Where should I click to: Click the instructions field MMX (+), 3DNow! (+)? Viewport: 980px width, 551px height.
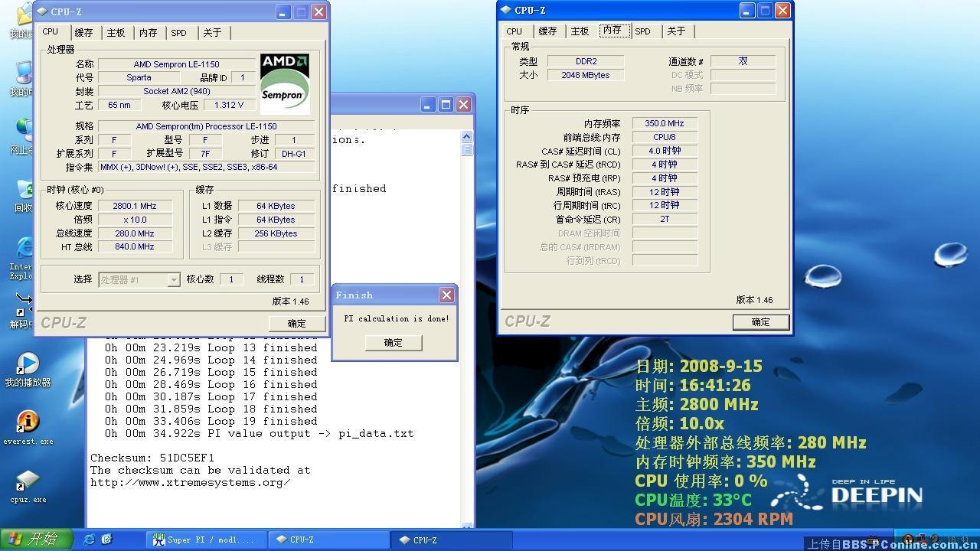(207, 167)
